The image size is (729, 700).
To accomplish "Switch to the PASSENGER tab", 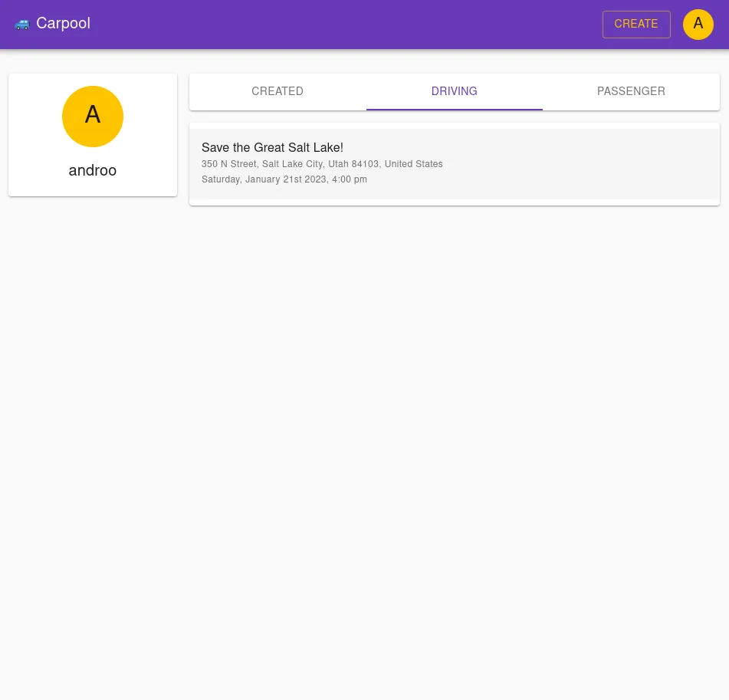I will [631, 92].
